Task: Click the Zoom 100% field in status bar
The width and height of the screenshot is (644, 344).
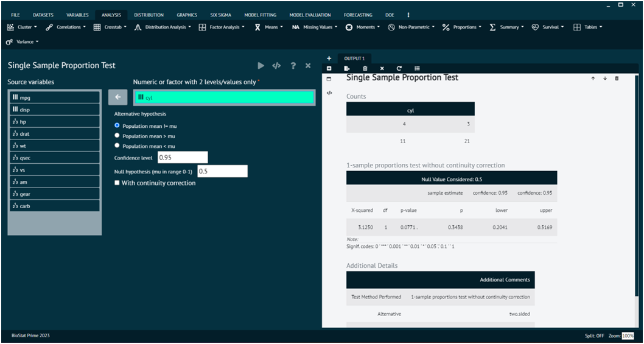Action: coord(628,335)
